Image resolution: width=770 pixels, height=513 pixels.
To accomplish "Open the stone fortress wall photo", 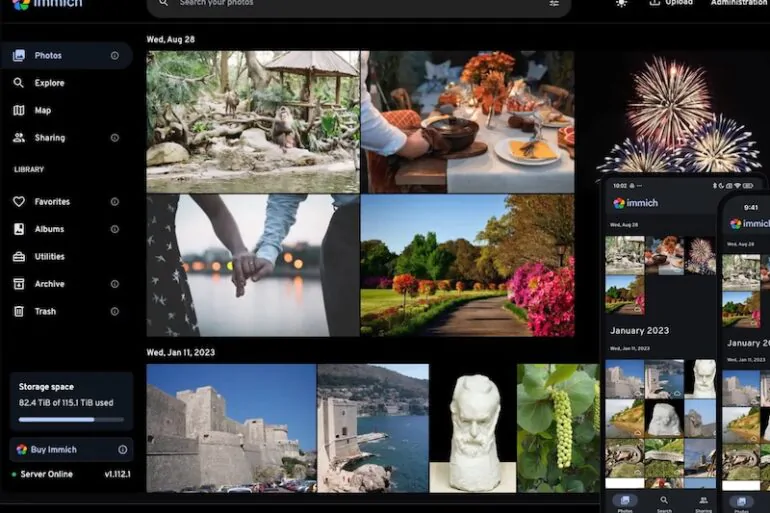I will (x=231, y=428).
